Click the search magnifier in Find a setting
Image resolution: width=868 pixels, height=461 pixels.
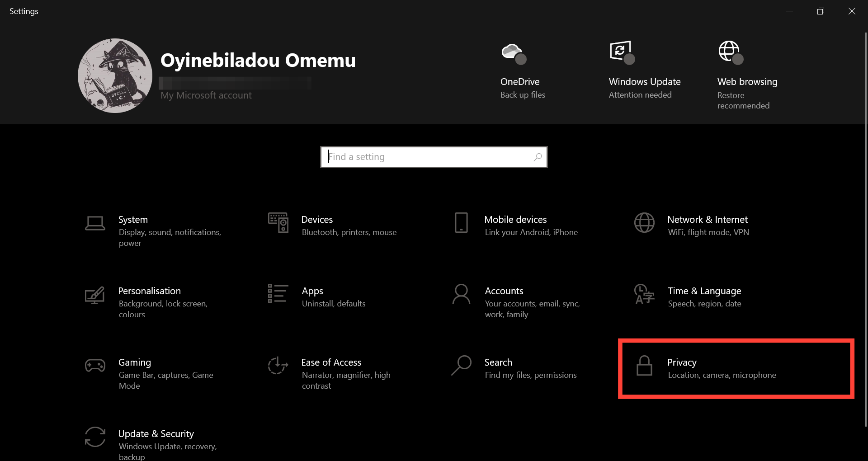click(x=538, y=157)
